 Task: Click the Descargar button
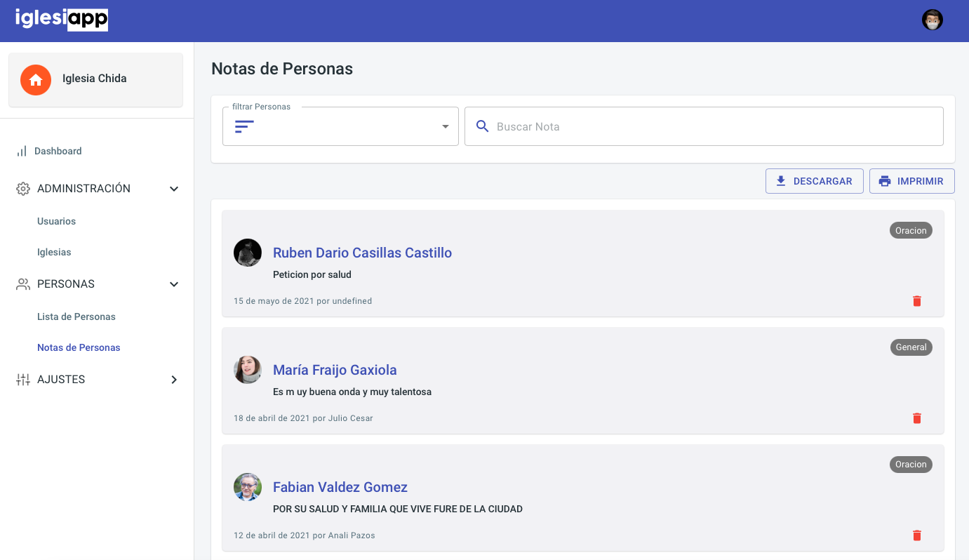click(x=814, y=181)
